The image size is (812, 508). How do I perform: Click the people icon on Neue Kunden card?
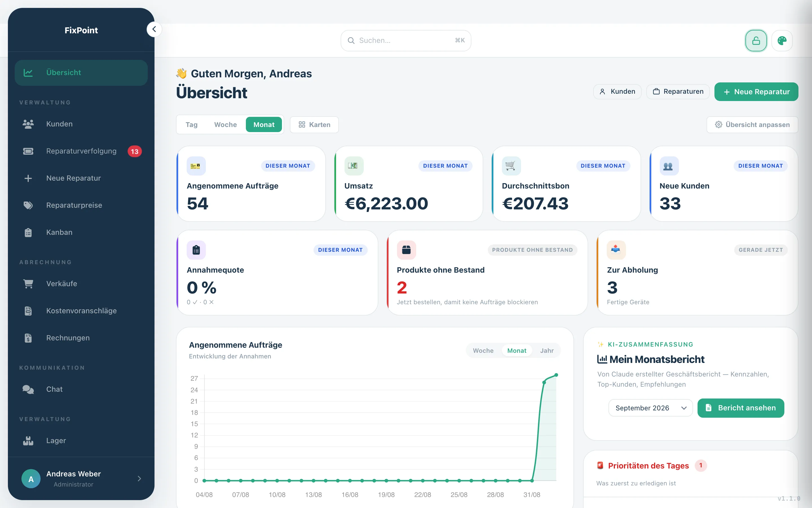coord(669,166)
